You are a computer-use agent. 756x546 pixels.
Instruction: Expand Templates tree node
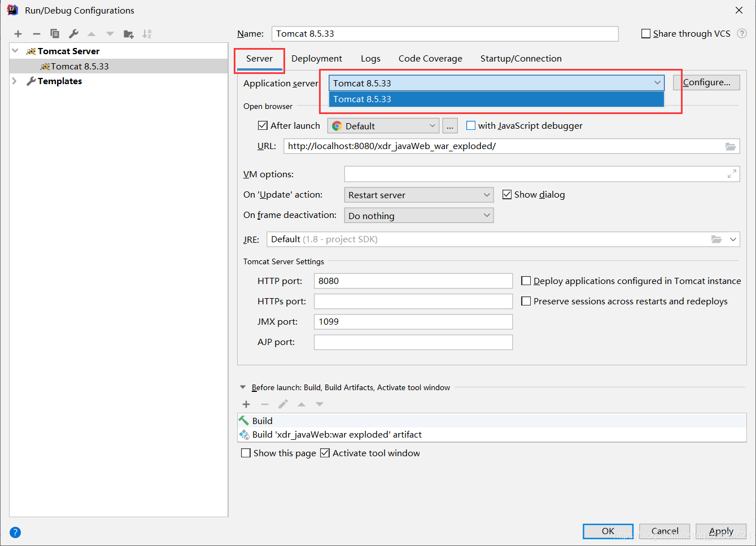click(x=15, y=81)
